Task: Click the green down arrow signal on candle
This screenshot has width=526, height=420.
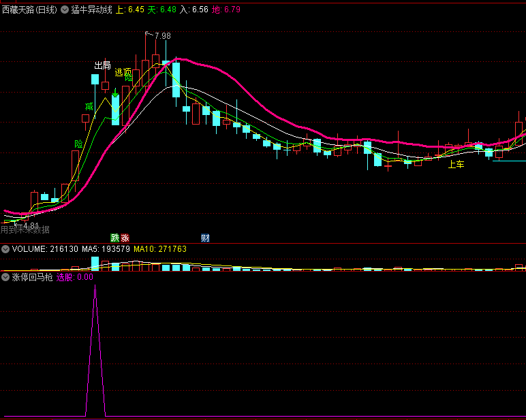Action: [115, 93]
